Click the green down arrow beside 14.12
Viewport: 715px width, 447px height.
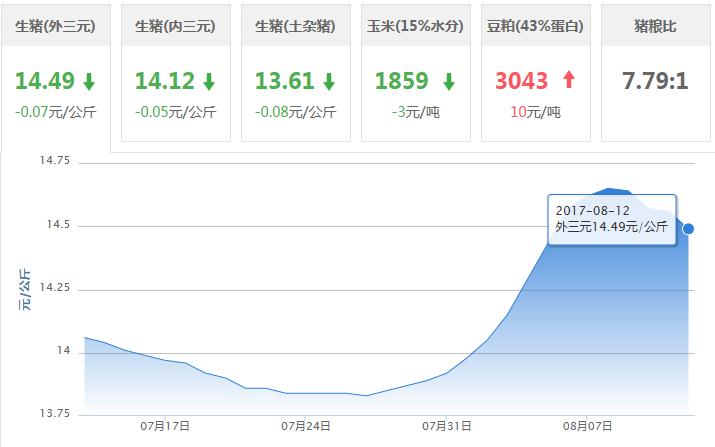pyautogui.click(x=208, y=82)
